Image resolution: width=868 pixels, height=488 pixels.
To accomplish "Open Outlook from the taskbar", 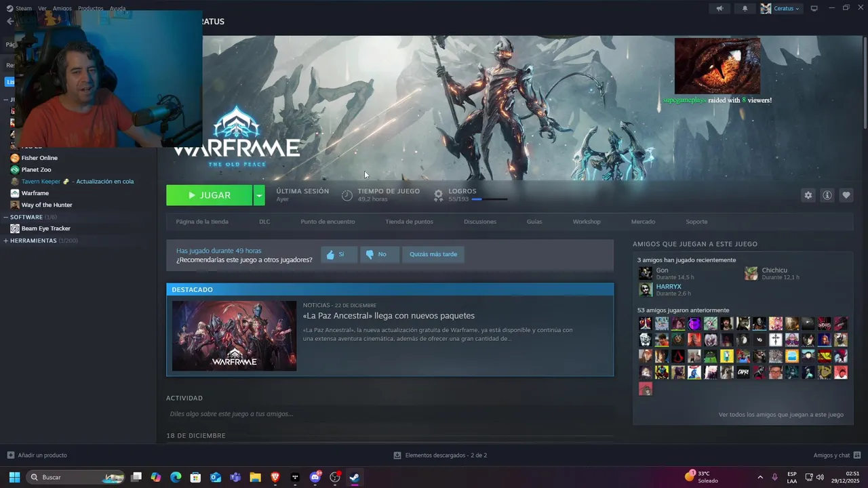I will pos(216,477).
